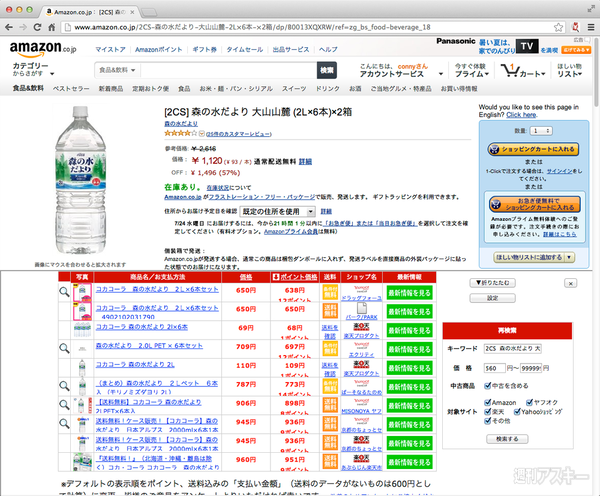Close the Amazon browser tab
The height and width of the screenshot is (496, 600).
click(x=132, y=12)
